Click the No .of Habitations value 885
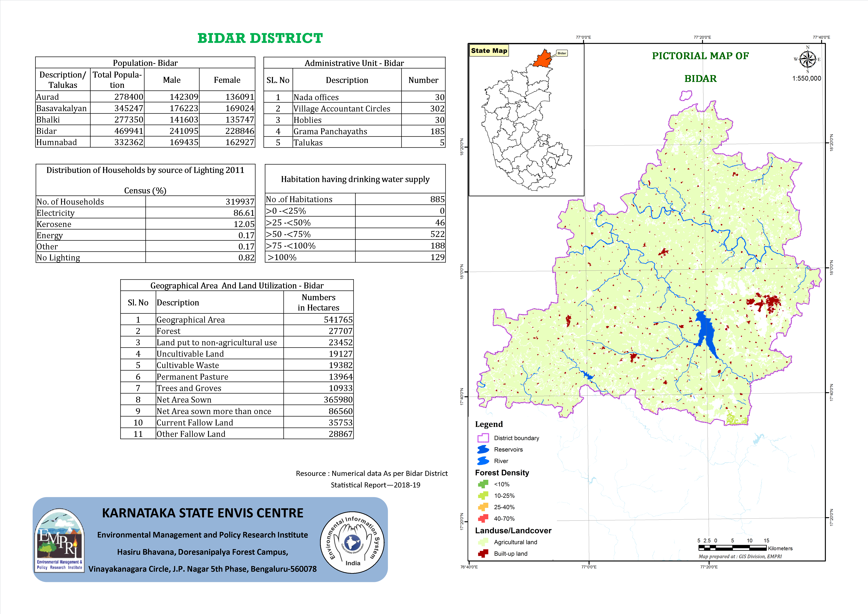Viewport: 868px width, 614px height. pos(437,199)
